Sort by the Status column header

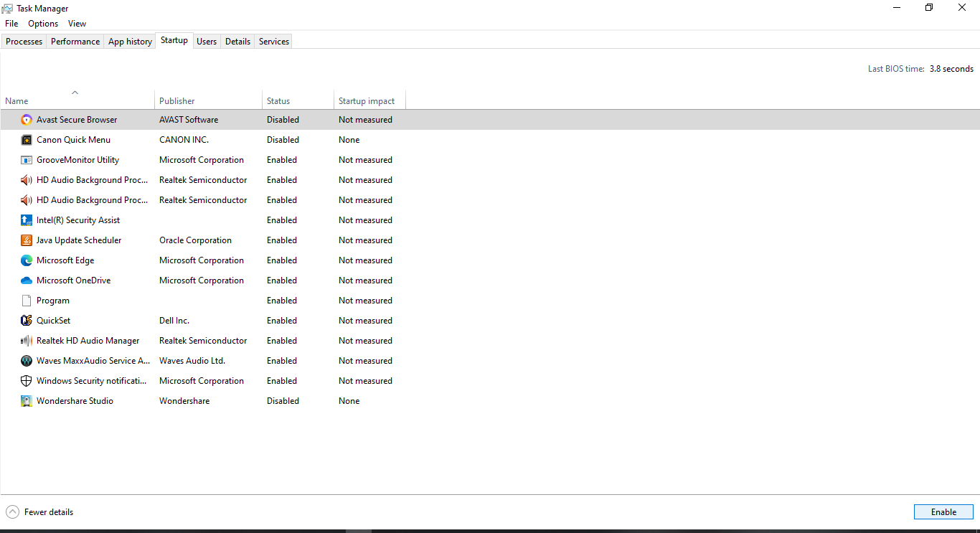(x=298, y=99)
